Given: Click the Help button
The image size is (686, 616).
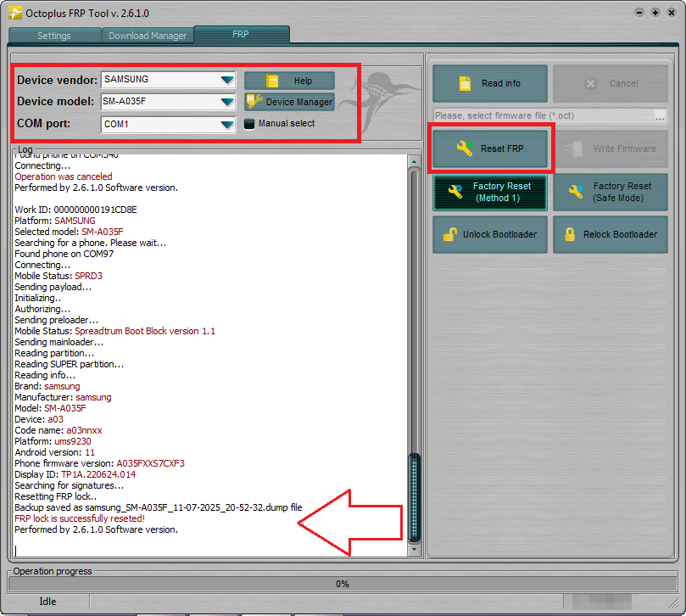Looking at the screenshot, I should click(289, 81).
